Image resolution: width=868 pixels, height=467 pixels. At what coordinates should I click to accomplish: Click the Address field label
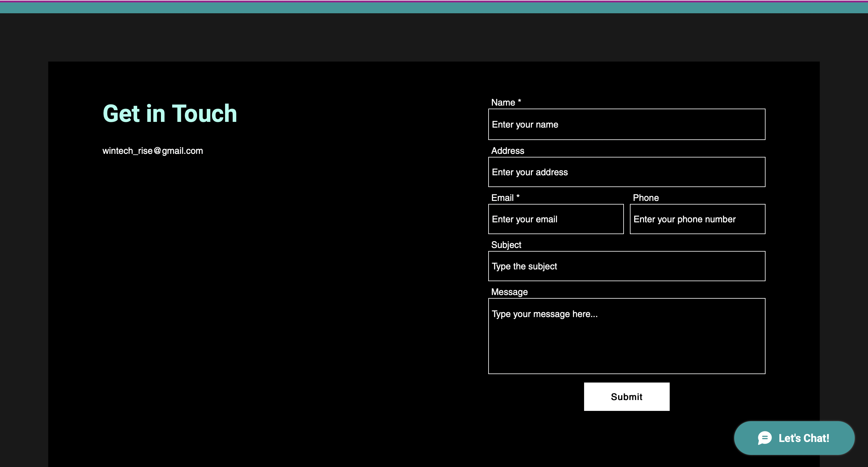pyautogui.click(x=508, y=151)
